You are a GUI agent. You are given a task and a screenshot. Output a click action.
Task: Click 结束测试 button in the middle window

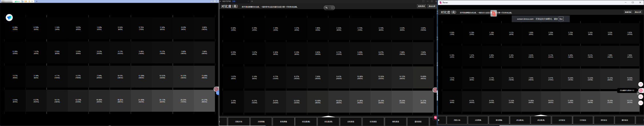click(421, 6)
